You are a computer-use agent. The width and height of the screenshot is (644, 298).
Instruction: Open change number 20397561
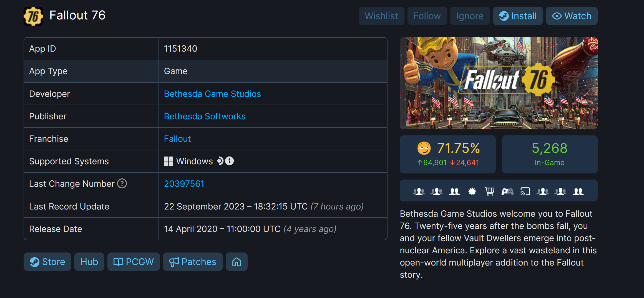coord(184,184)
